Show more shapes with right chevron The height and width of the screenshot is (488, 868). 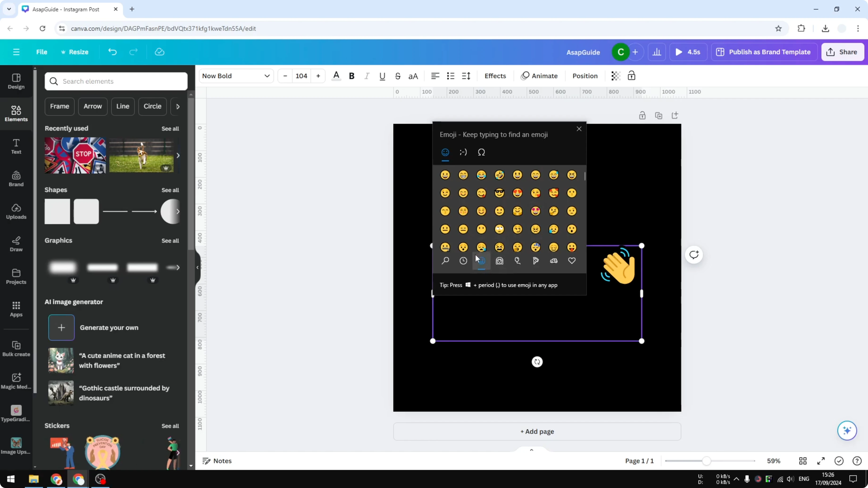point(178,211)
